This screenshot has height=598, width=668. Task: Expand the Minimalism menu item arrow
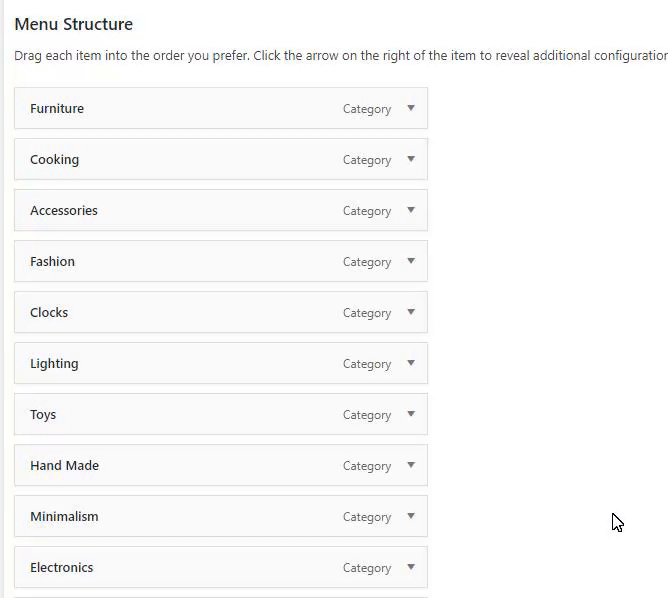[410, 516]
